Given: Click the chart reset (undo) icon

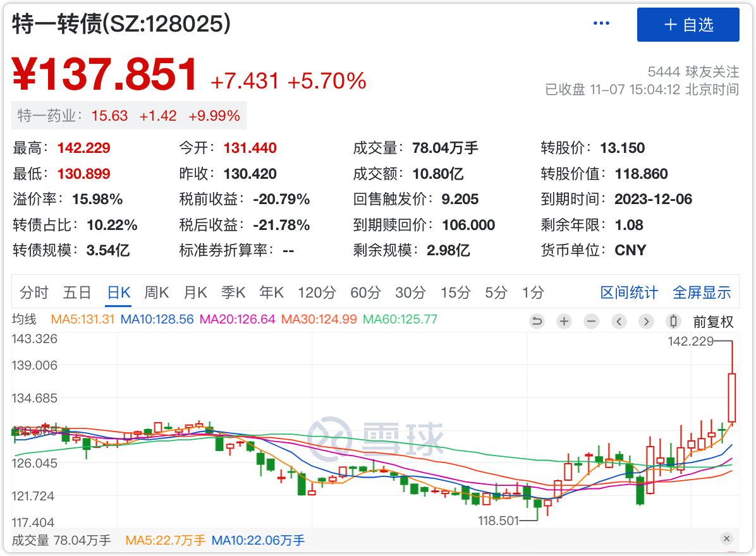Looking at the screenshot, I should click(537, 322).
